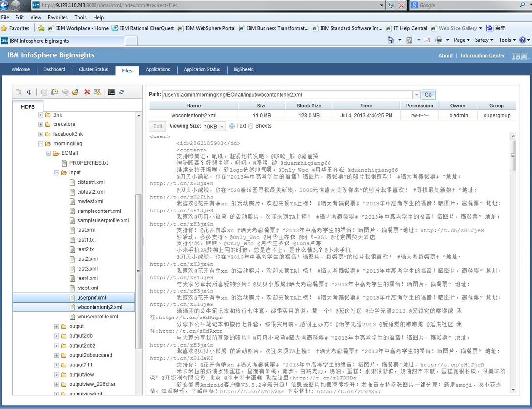Click the Google search magnifier icon

coord(522,5)
